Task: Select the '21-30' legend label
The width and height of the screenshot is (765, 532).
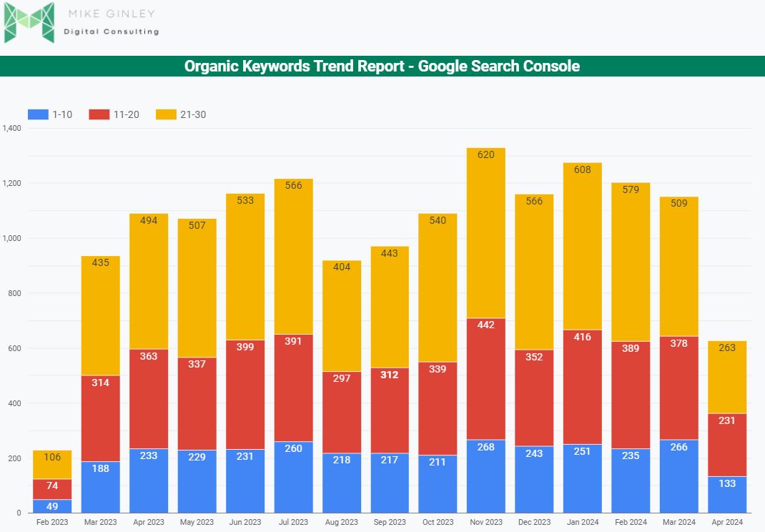Action: coord(193,114)
